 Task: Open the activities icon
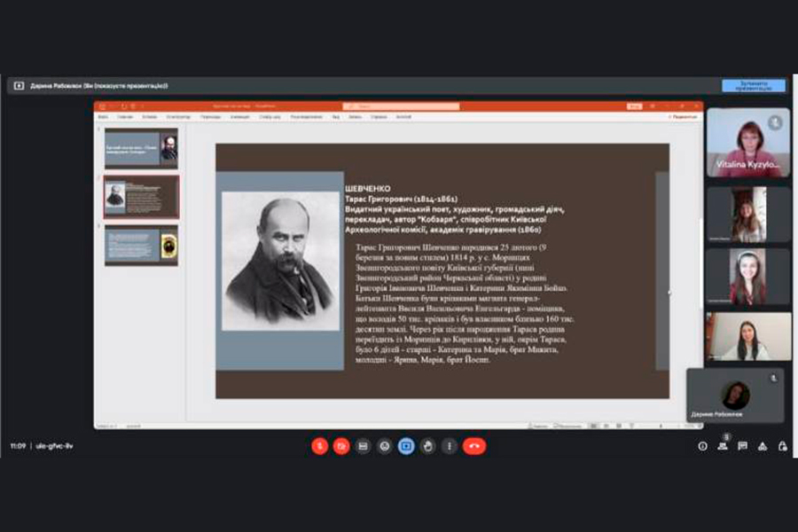763,447
